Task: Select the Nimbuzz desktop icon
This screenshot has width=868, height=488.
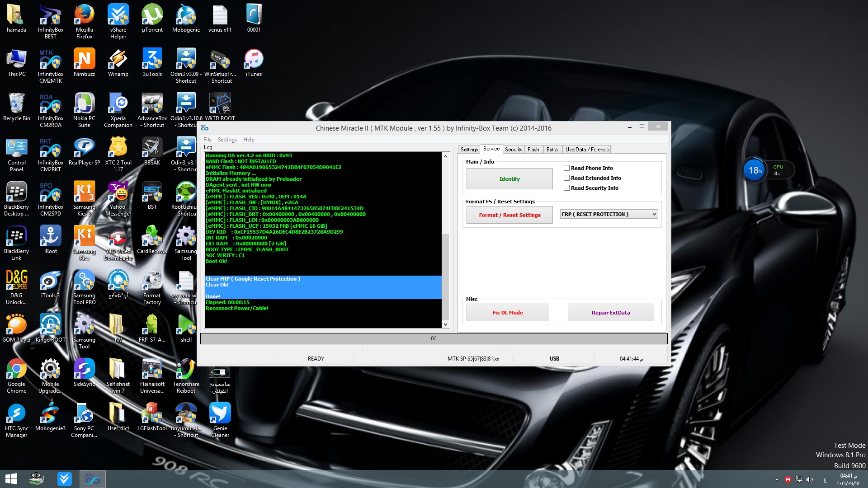Action: (x=84, y=62)
